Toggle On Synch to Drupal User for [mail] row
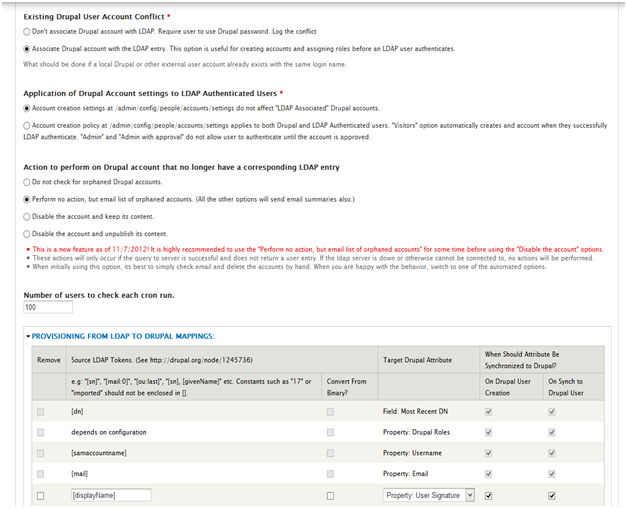The image size is (627, 508). [x=552, y=474]
